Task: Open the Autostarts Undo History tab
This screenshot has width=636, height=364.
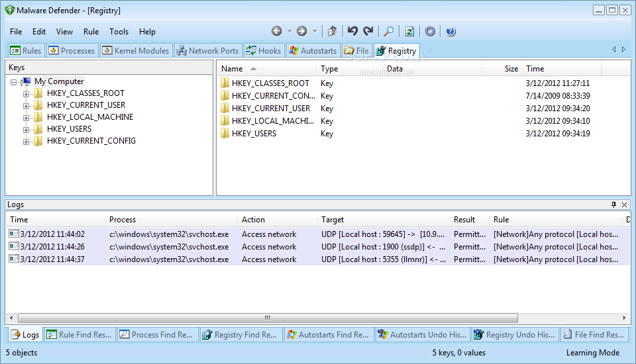Action: (x=422, y=335)
